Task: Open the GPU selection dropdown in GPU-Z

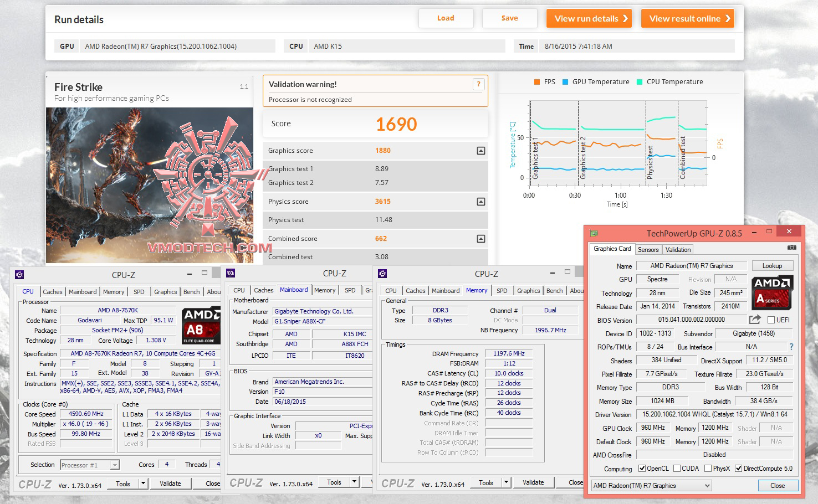Action: 651,486
